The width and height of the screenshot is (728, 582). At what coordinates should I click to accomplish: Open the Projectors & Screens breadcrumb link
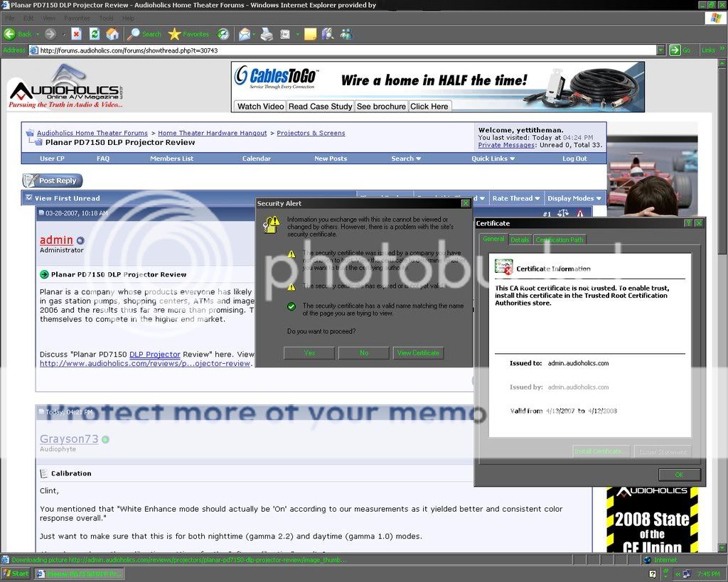tap(311, 133)
